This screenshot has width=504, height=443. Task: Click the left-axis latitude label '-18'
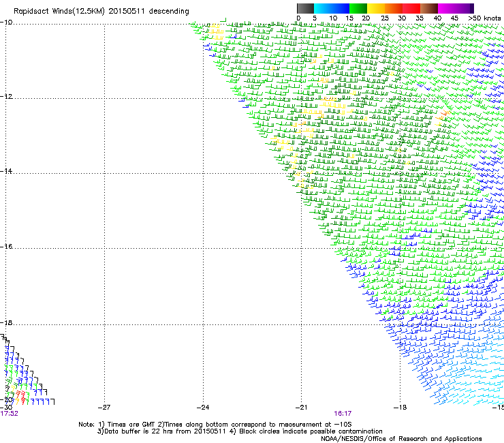[6, 322]
